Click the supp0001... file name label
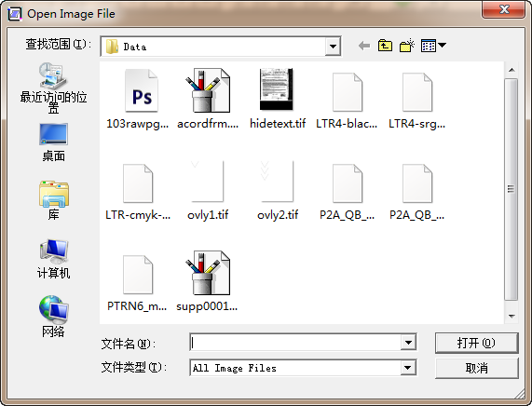The height and width of the screenshot is (406, 532). click(207, 306)
